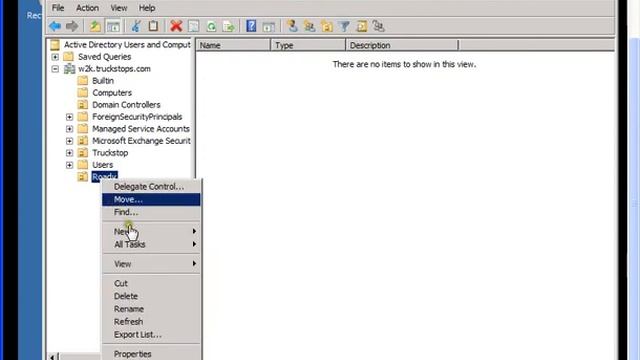640x360 pixels.
Task: Click the Forward arrow toolbar icon
Action: 72,27
